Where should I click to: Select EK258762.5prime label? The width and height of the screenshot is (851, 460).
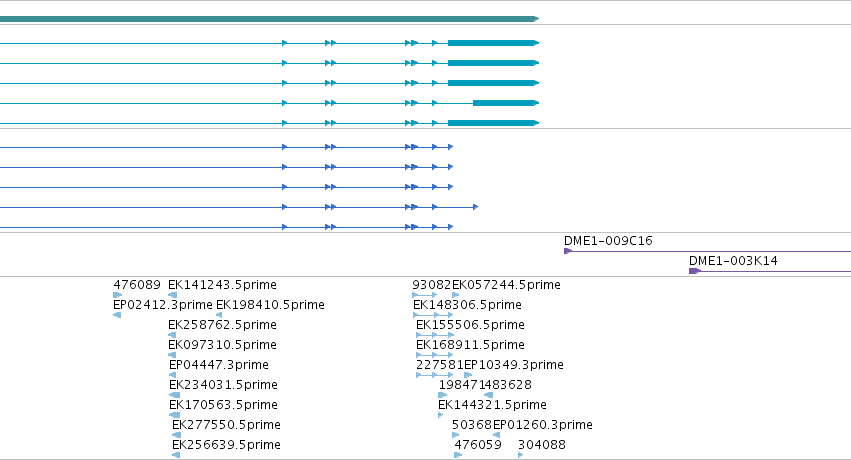(222, 325)
